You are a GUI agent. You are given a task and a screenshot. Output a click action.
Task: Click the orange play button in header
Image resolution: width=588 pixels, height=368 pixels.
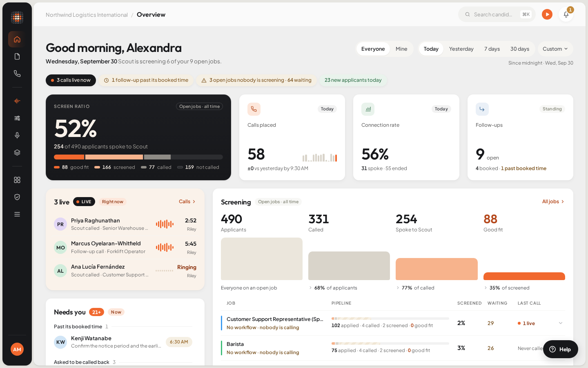(547, 15)
